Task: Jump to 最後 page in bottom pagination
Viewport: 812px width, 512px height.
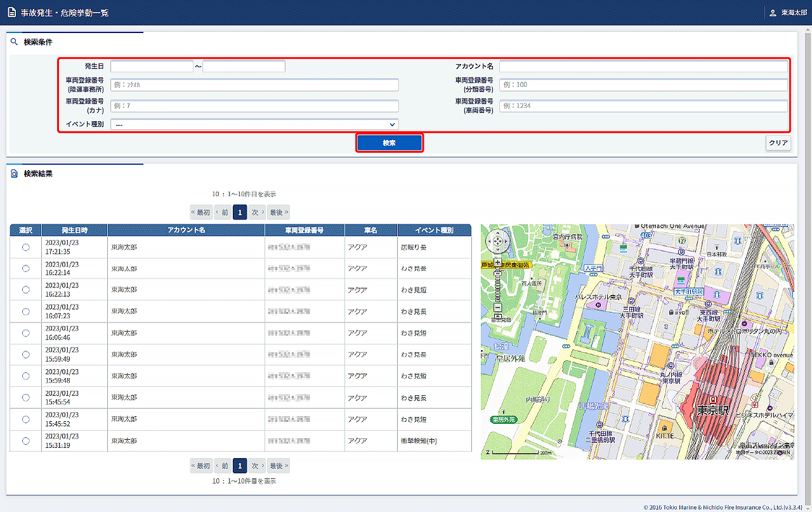Action: [x=278, y=466]
